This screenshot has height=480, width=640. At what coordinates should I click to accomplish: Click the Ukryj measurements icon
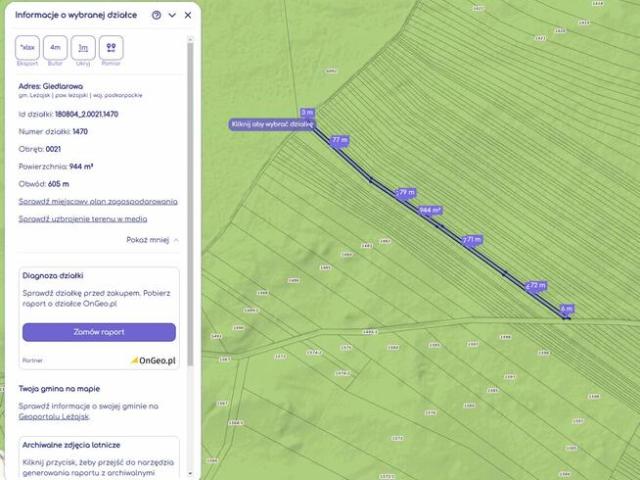pos(84,48)
